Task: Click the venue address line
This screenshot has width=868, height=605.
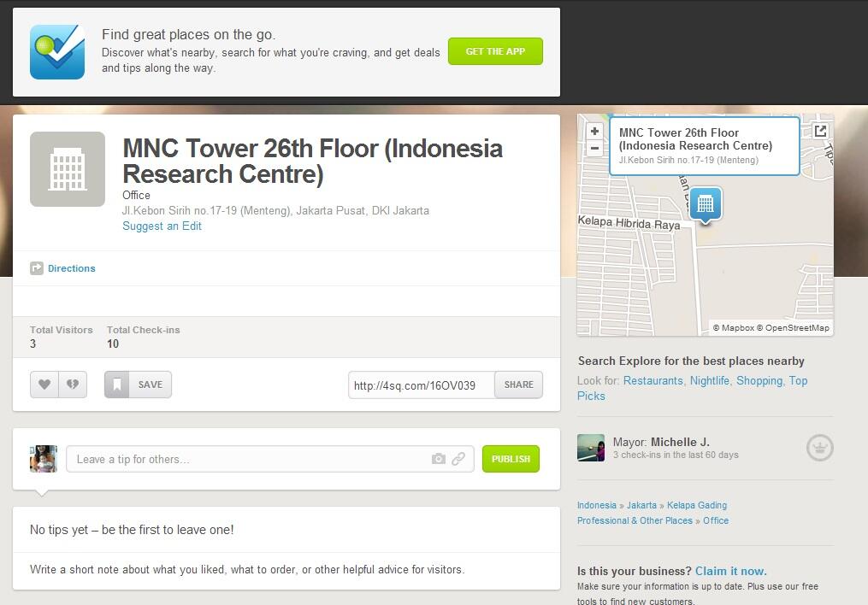Action: 275,210
